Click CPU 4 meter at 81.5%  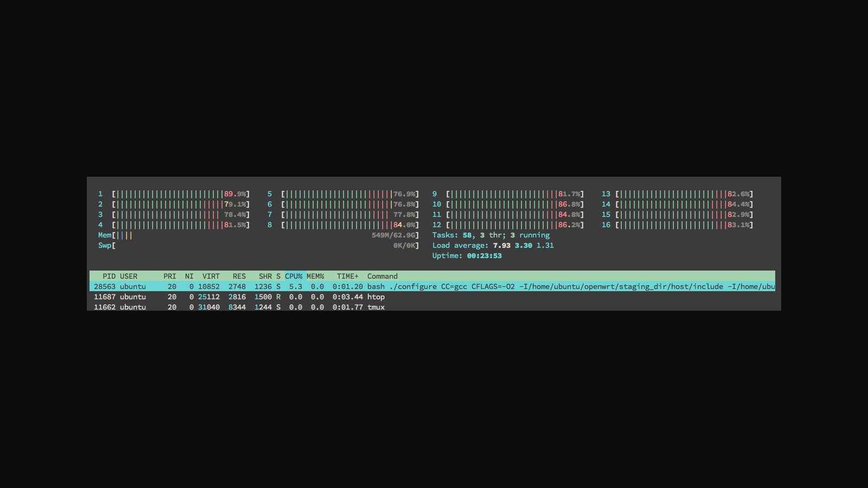(174, 224)
